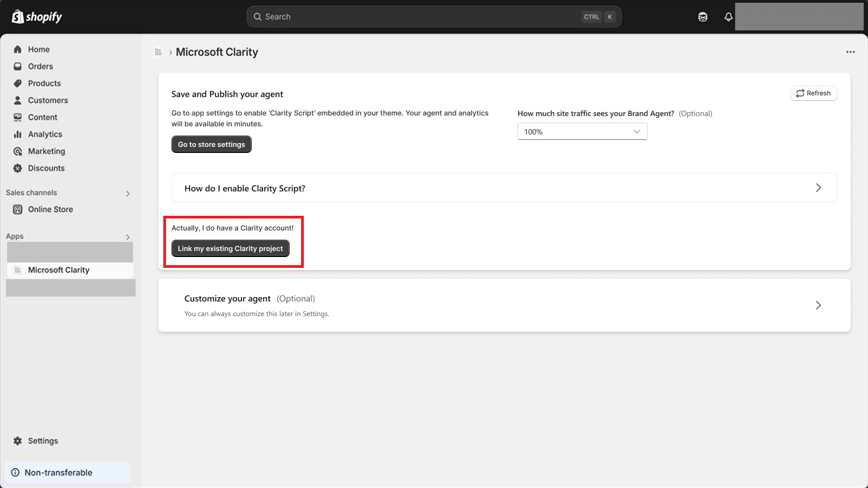Click the Shopify logo
This screenshot has height=488, width=868.
(x=37, y=17)
